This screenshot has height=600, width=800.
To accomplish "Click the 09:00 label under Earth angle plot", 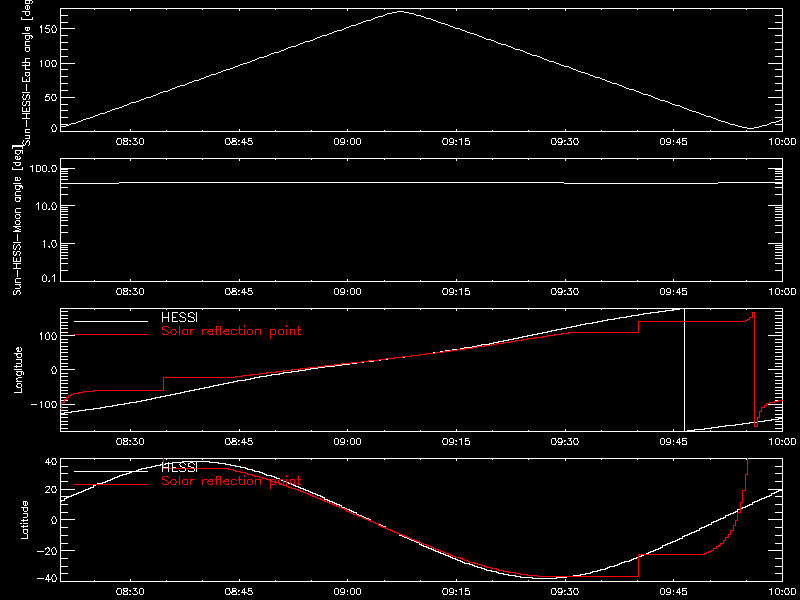I will coord(347,142).
